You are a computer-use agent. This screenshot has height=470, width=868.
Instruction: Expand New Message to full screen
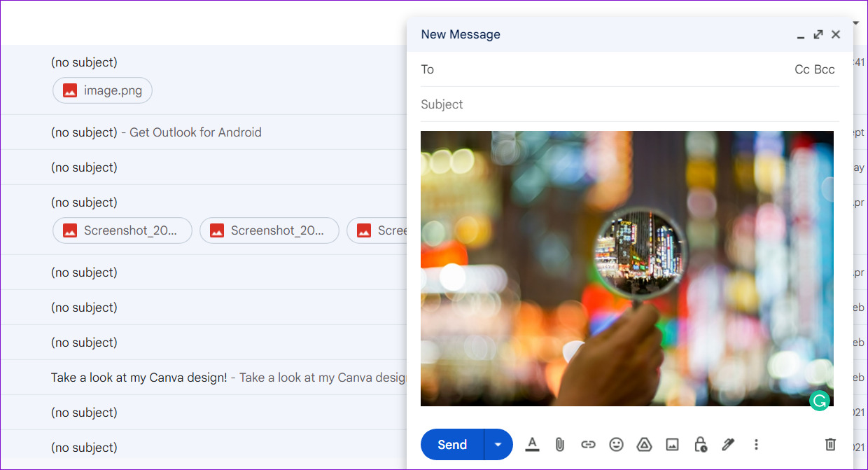(818, 34)
